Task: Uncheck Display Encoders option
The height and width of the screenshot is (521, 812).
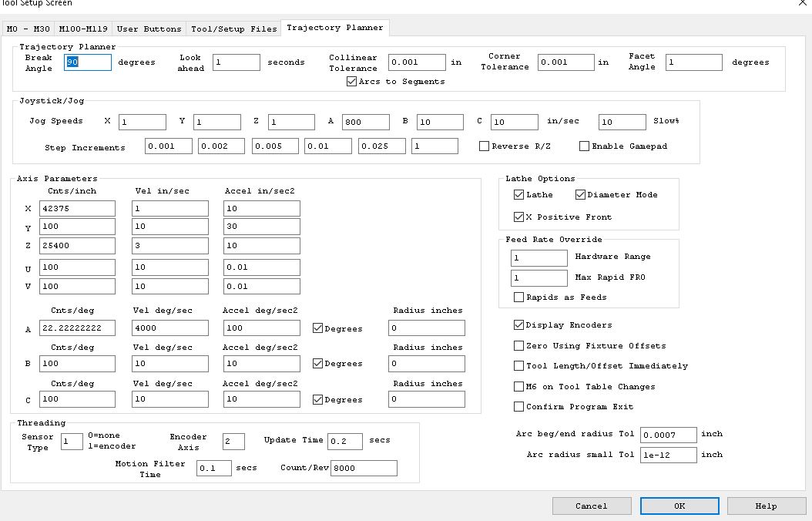Action: 518,325
